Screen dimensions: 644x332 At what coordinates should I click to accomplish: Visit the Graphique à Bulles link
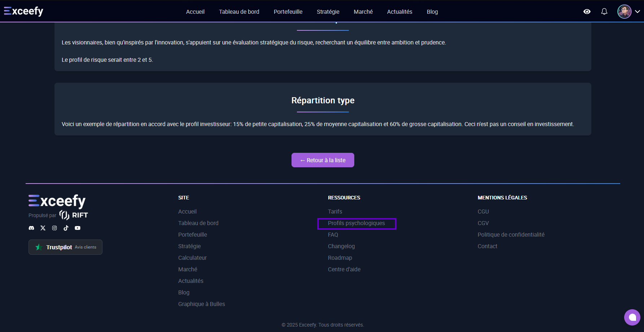coord(201,304)
